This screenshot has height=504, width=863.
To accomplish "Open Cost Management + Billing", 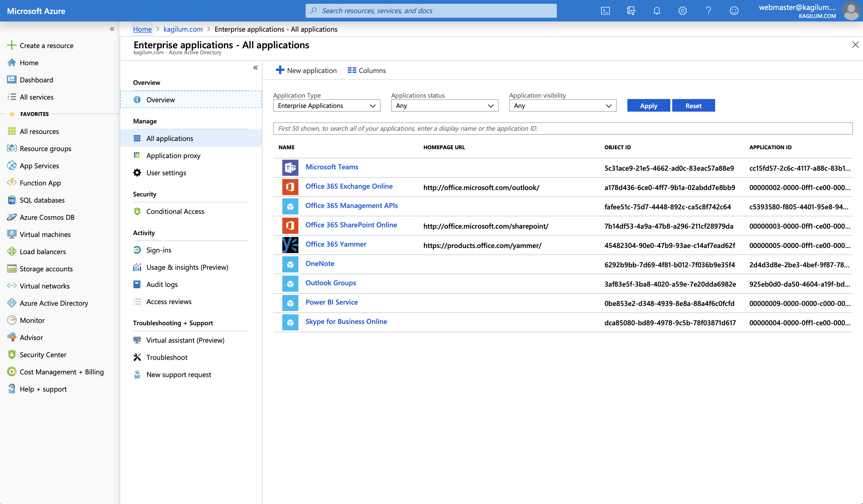I will (x=55, y=371).
